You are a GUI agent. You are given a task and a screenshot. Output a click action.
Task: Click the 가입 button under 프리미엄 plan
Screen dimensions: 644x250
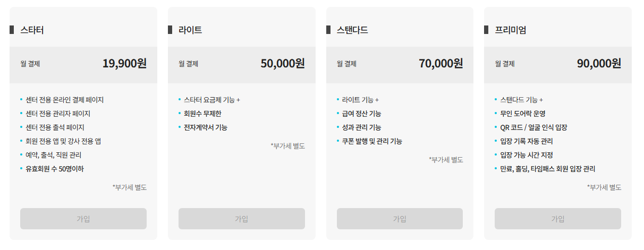(558, 219)
